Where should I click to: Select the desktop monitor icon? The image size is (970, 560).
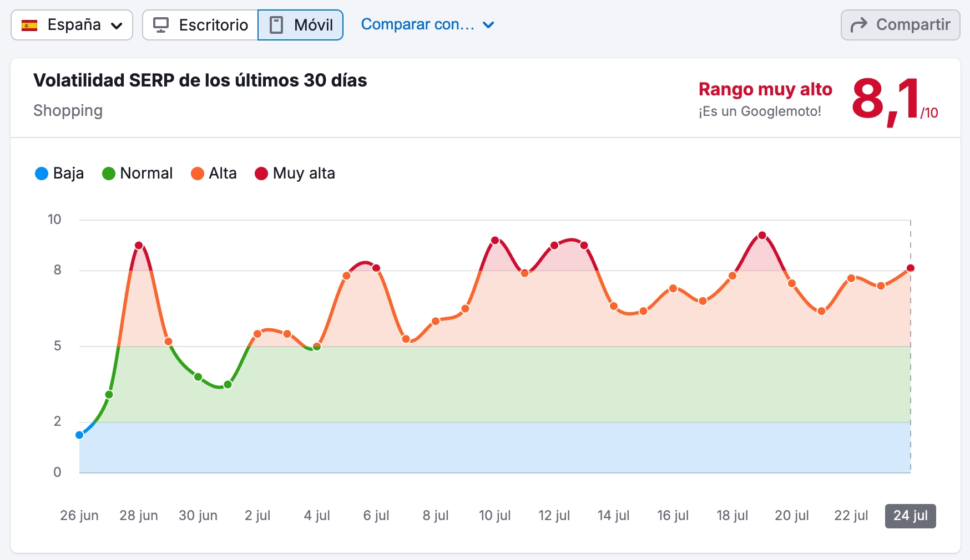[x=161, y=24]
